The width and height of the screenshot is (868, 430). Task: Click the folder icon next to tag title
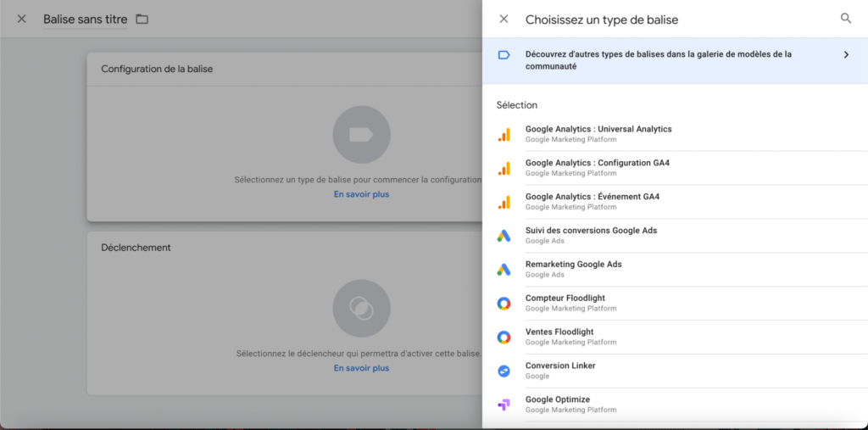tap(142, 20)
